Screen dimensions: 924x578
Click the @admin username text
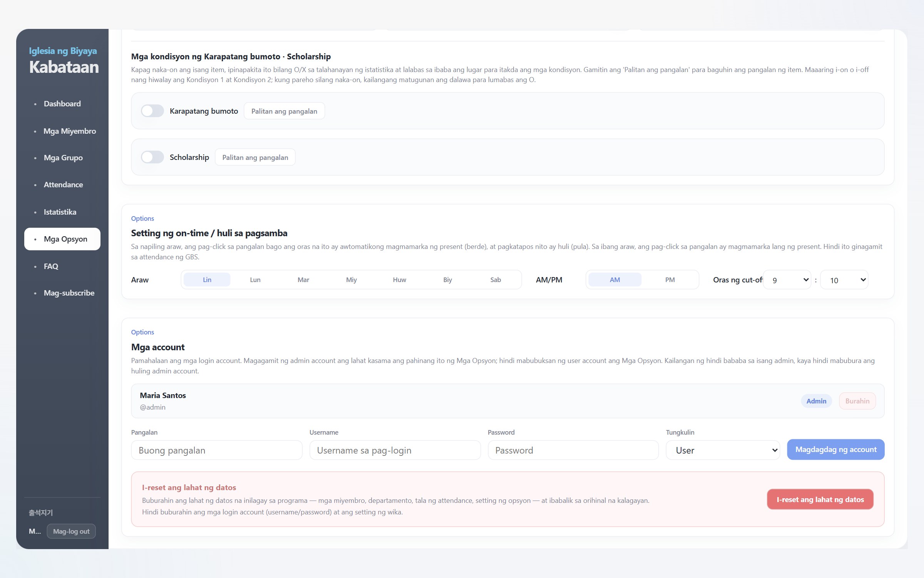point(153,407)
